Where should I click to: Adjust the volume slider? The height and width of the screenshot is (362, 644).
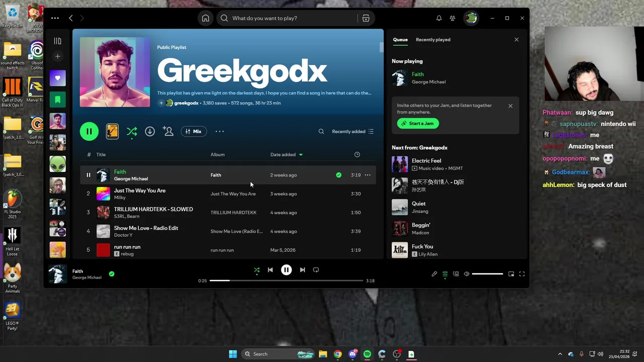tap(488, 274)
